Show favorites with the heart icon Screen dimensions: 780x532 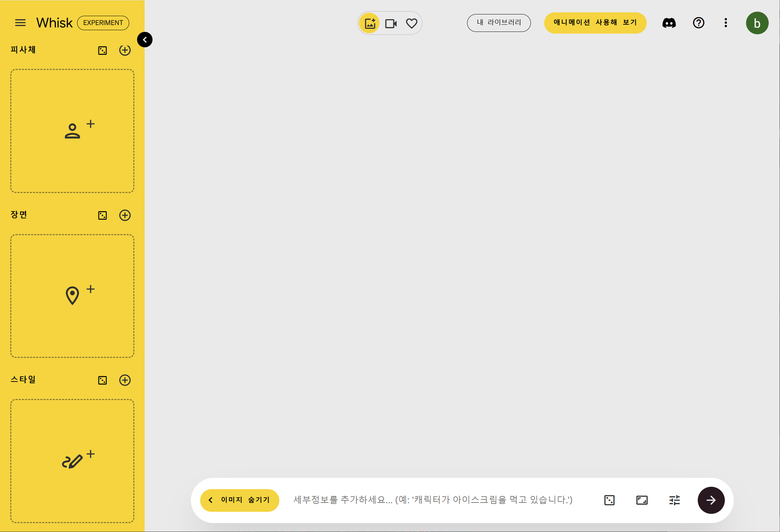411,23
